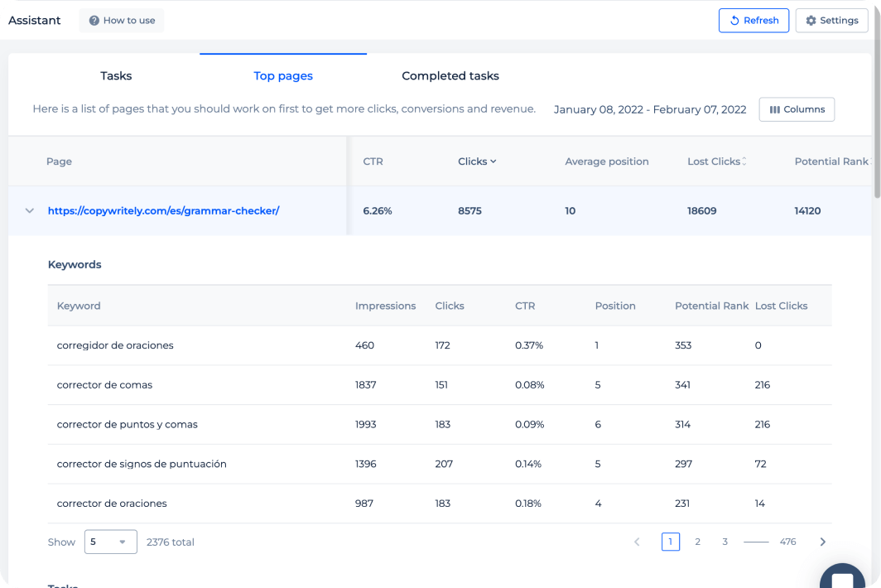Image resolution: width=881 pixels, height=588 pixels.
Task: Sort by the Lost Clicks column header
Action: click(717, 161)
